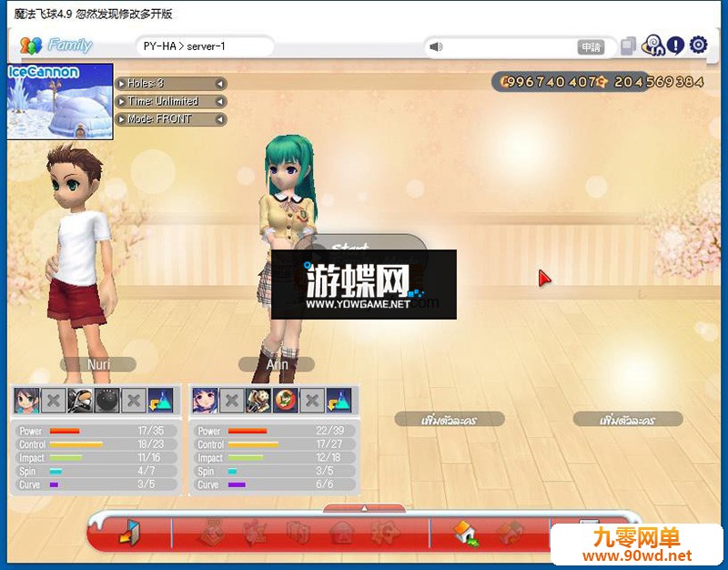Click the faded house icon in red bar
728x570 pixels.
point(341,533)
